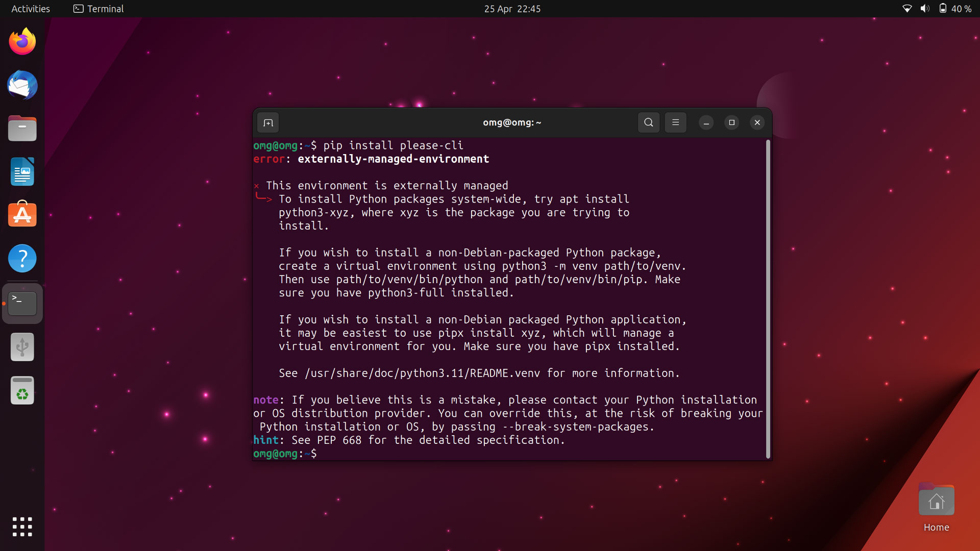Click the red 'error' label
Screen dimensions: 980x551
[268, 159]
